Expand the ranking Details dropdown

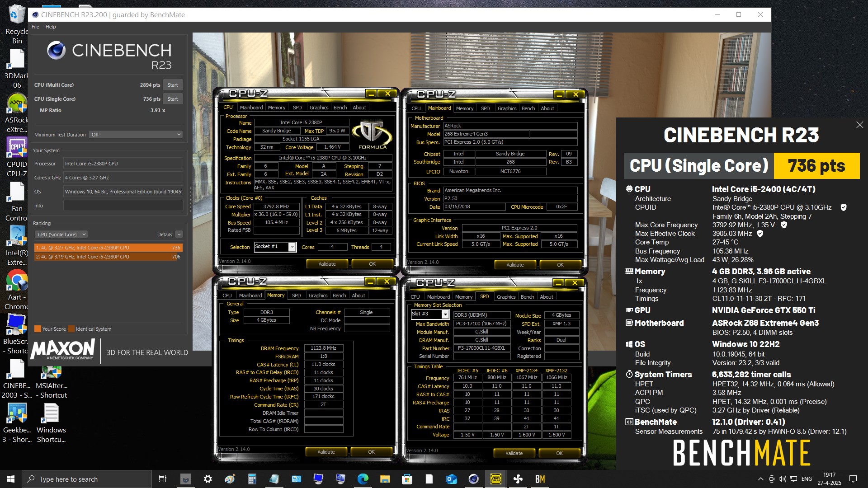[179, 235]
